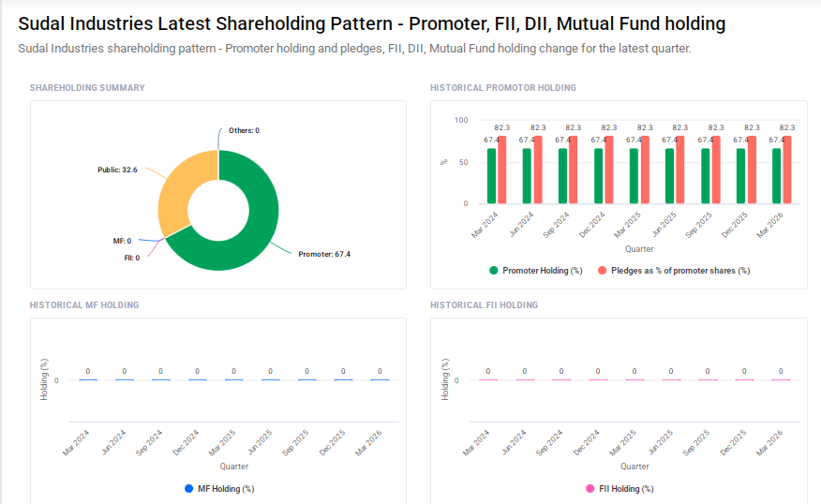Click the '100' y-axis tick in promoter chart
The width and height of the screenshot is (821, 504).
tap(461, 120)
